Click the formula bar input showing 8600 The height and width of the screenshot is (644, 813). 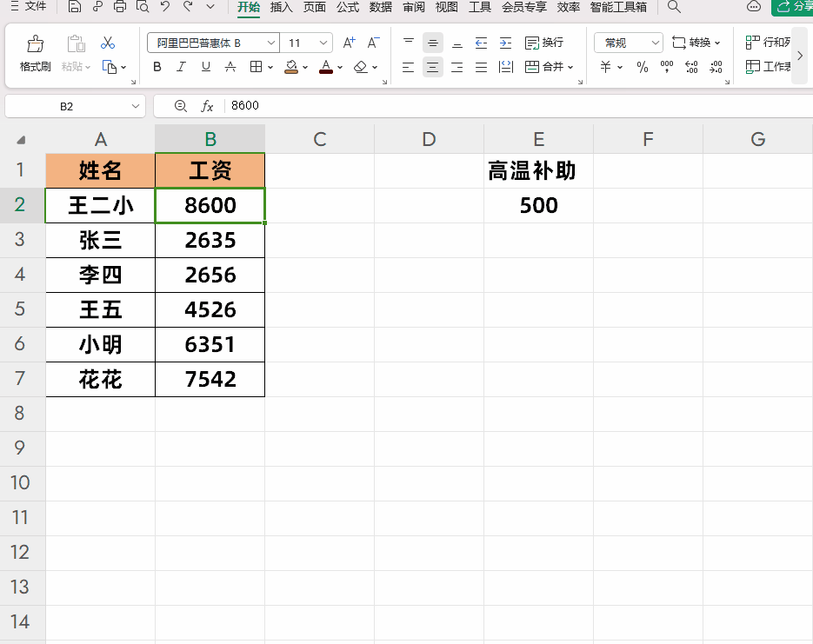tap(518, 106)
